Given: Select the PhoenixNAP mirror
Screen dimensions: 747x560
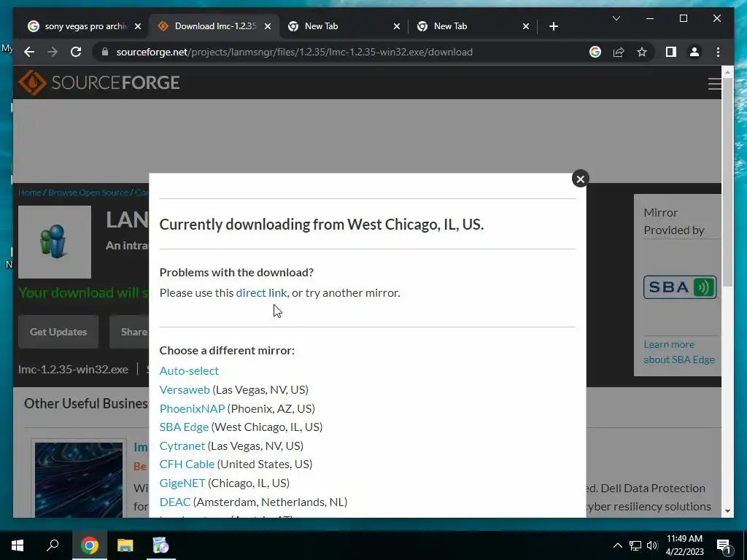Looking at the screenshot, I should click(192, 408).
